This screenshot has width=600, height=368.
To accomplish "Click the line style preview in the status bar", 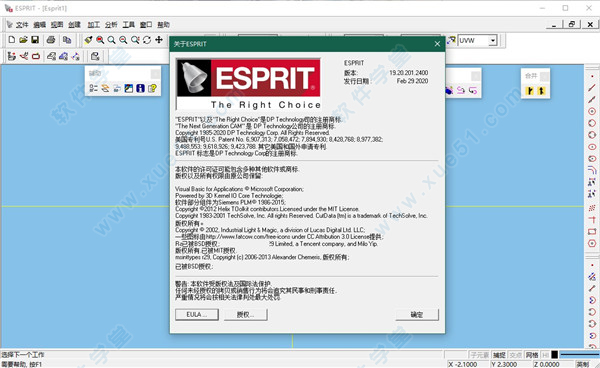I will click(x=580, y=355).
